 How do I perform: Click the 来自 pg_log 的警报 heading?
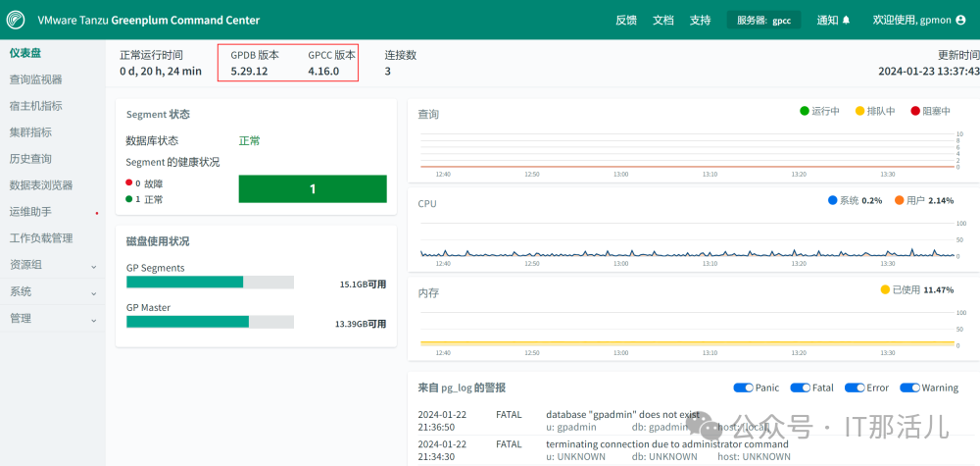coord(462,388)
